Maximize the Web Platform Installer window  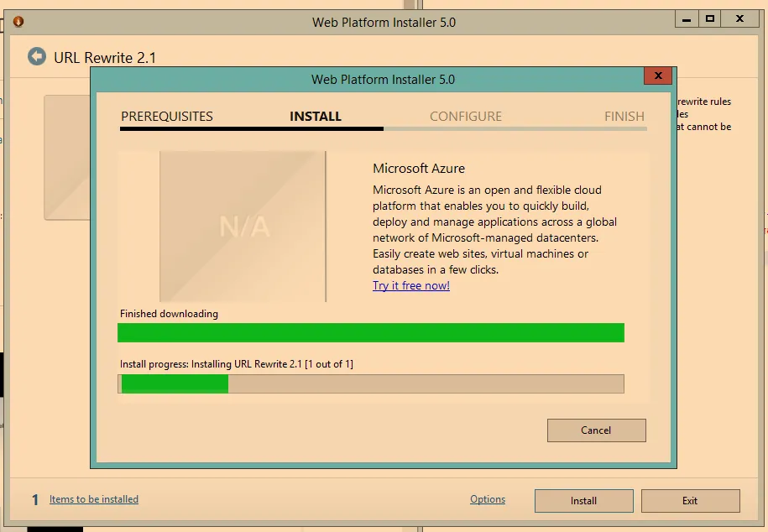pos(710,19)
